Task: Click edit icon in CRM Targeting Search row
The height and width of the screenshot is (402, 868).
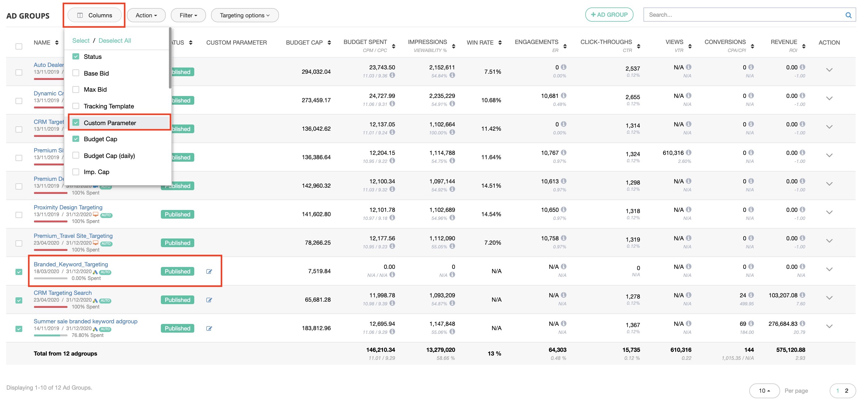Action: [x=209, y=300]
